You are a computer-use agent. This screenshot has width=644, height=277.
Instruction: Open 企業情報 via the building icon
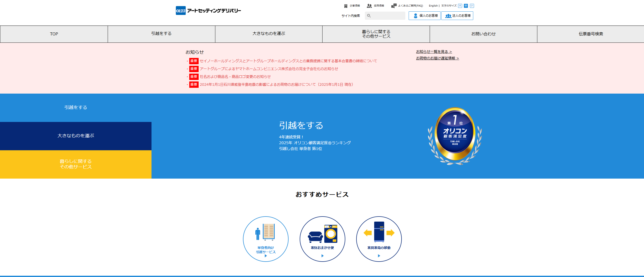click(346, 6)
